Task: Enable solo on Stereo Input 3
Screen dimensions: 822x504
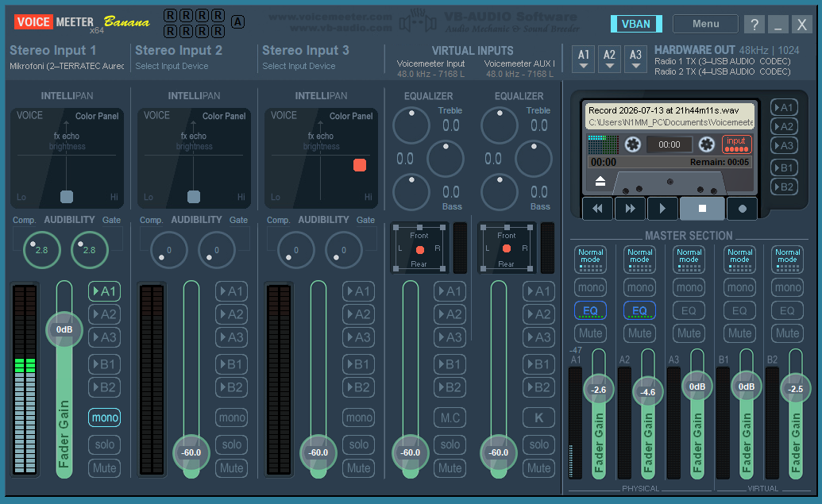Action: tap(358, 444)
